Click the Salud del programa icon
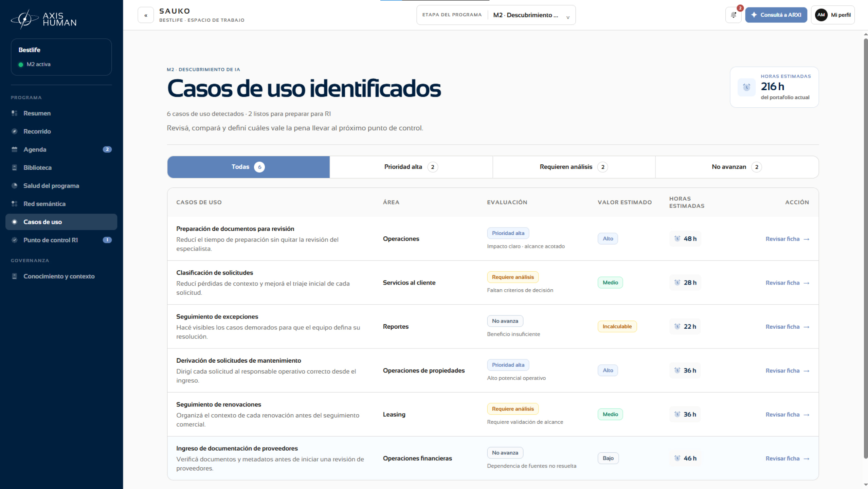This screenshot has height=489, width=868. tap(14, 186)
